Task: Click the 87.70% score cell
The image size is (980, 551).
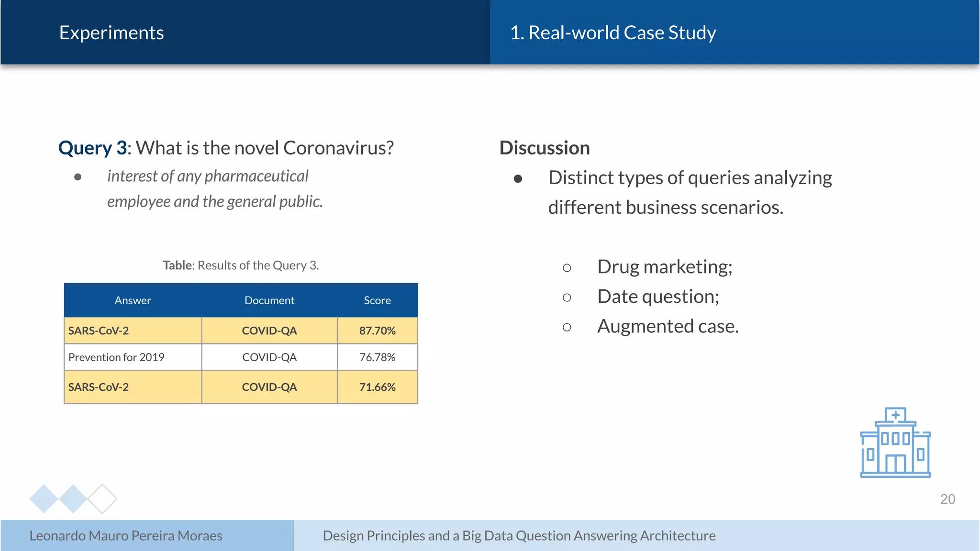Action: tap(377, 331)
